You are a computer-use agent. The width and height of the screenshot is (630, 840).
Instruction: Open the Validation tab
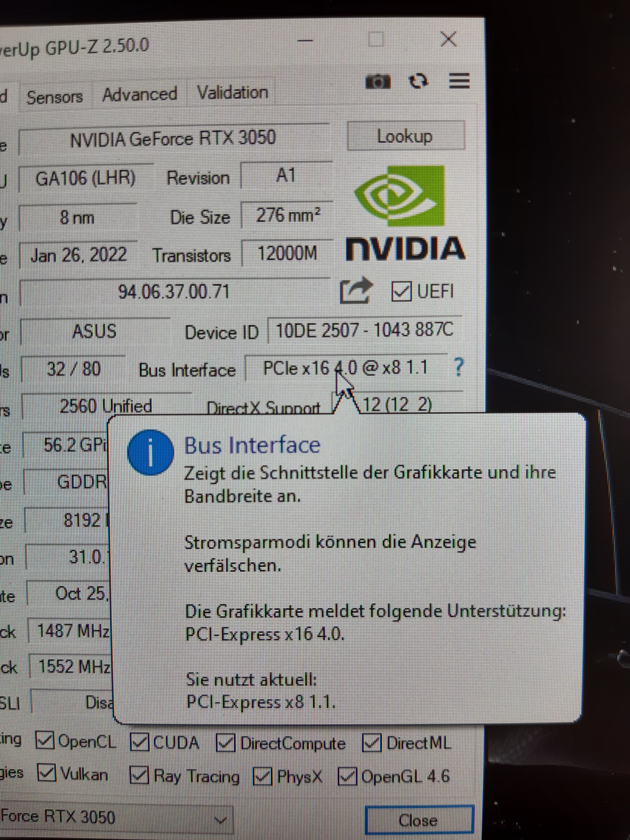coord(232,93)
